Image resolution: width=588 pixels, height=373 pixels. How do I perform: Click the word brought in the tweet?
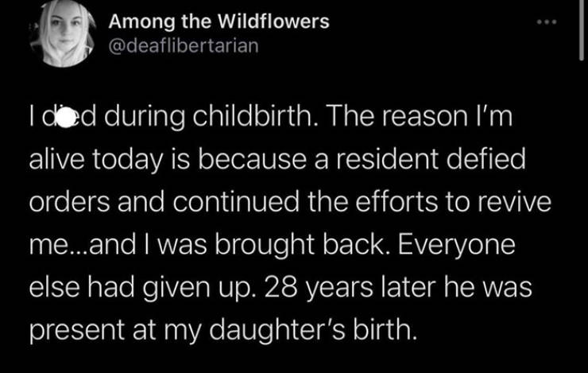tap(265, 246)
